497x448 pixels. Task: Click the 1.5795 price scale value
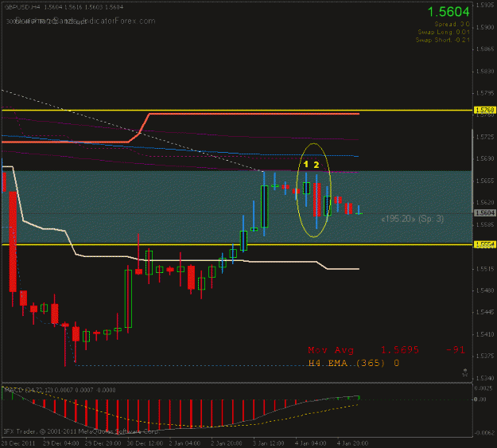pyautogui.click(x=485, y=93)
